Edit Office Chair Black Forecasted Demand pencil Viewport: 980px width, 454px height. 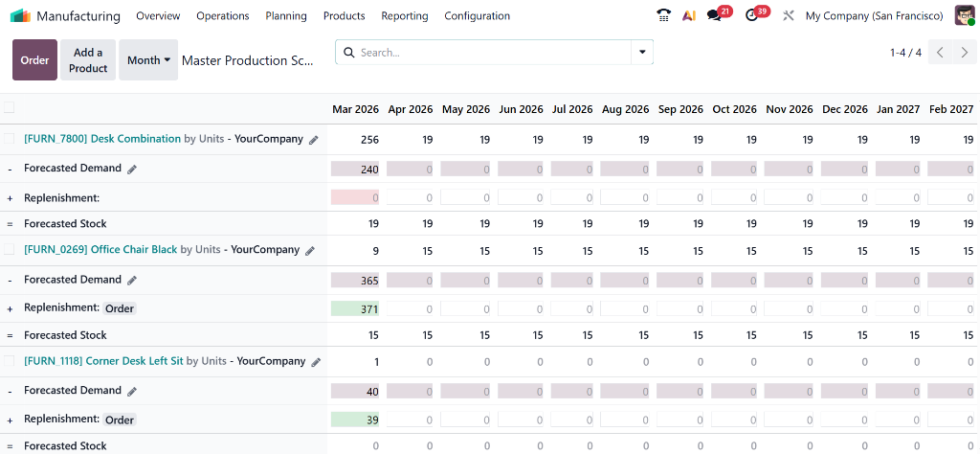coord(132,281)
